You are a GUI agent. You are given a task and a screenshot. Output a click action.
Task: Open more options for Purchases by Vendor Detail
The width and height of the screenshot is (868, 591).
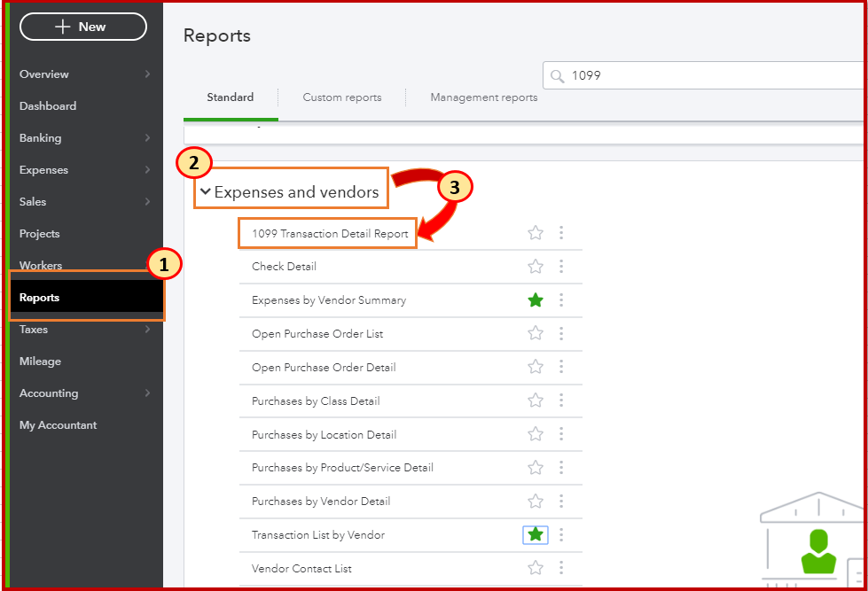point(561,502)
